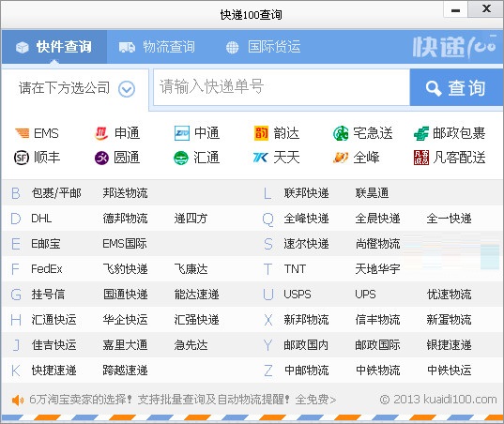504x424 pixels.
Task: Select 全峰快递 in the Q row
Action: click(x=306, y=219)
